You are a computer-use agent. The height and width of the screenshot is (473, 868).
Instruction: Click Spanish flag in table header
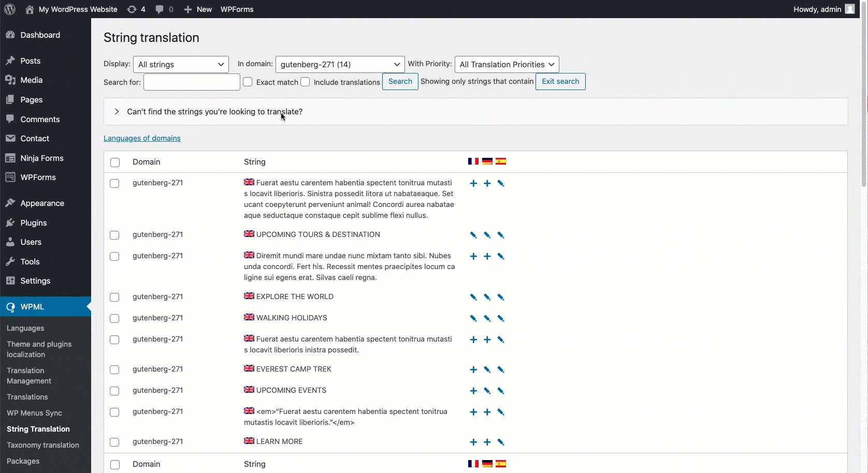click(501, 161)
